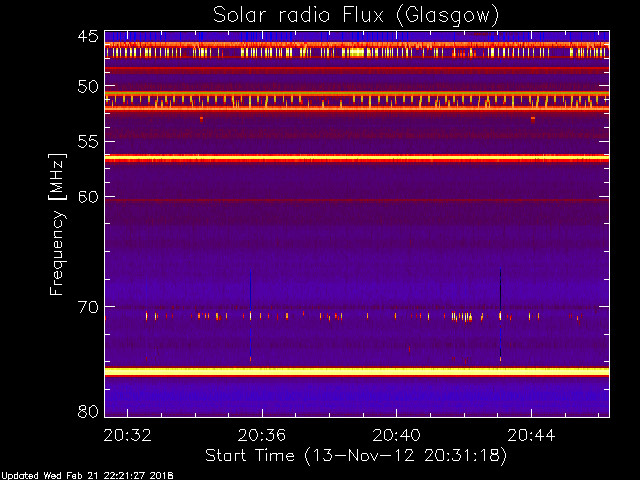
Task: Click the "Frequency [MHz]" axis label
Action: 57,224
